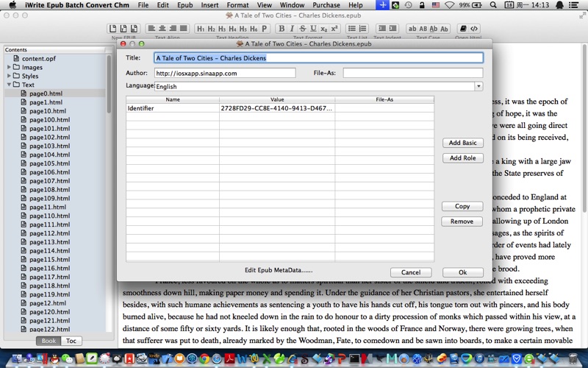
Task: Open the Apple menu
Action: pos(12,5)
